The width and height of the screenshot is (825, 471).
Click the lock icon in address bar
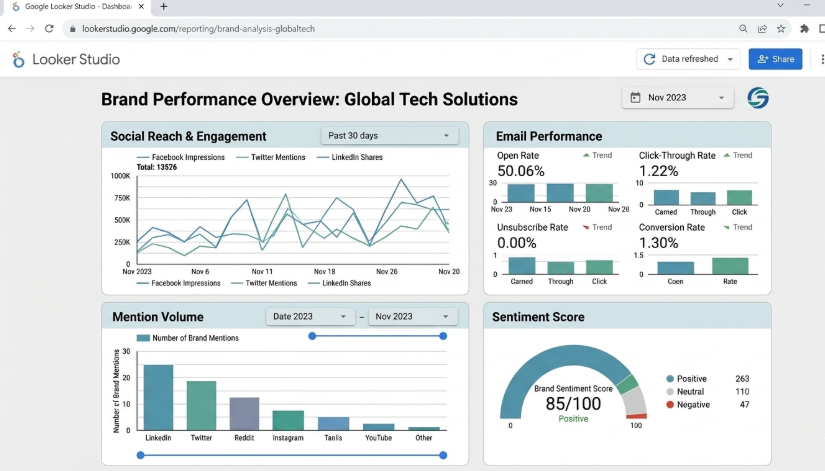pyautogui.click(x=73, y=29)
